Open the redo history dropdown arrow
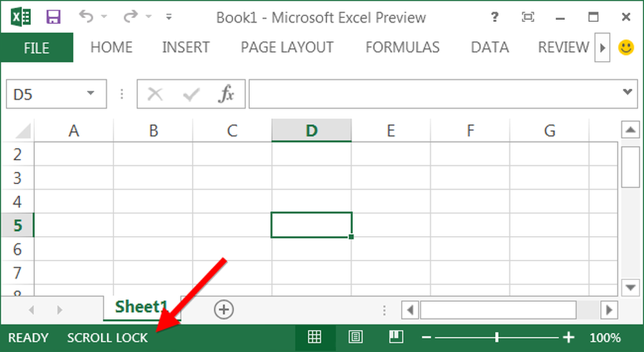Screen dimensions: 644x352 149,17
